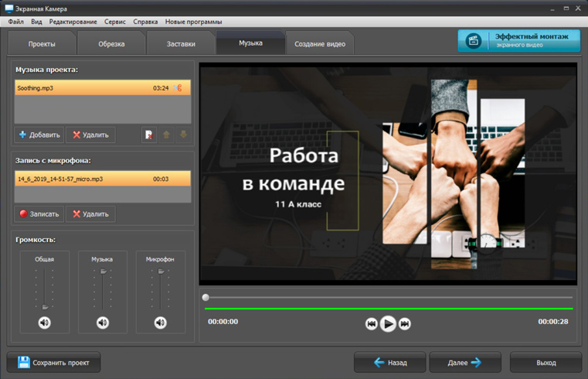Mute the Общая volume speaker icon
This screenshot has width=588, height=379.
45,323
